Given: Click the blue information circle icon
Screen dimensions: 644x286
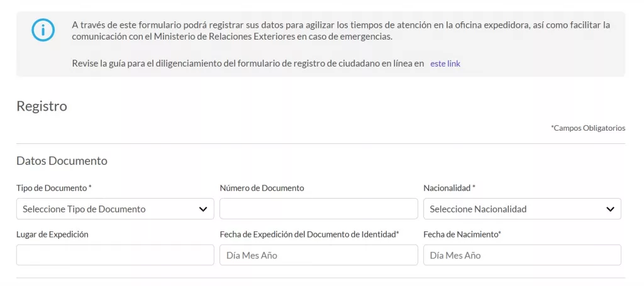Looking at the screenshot, I should (43, 30).
